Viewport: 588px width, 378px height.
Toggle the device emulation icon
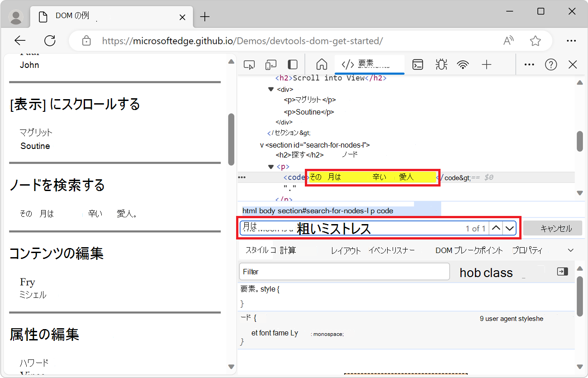coord(271,65)
